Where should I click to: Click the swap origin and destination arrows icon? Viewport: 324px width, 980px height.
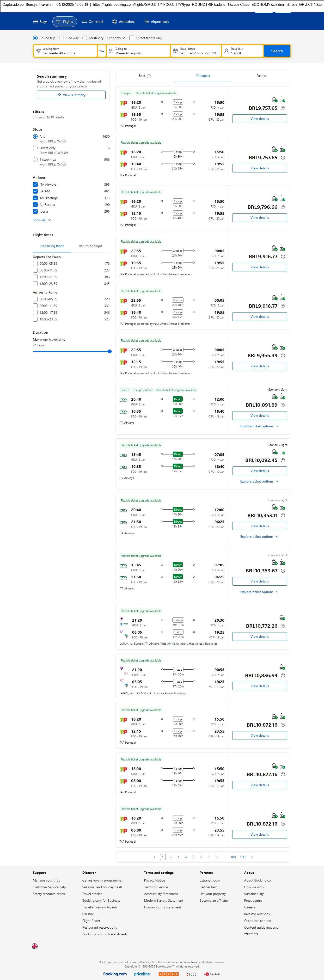coord(102,51)
